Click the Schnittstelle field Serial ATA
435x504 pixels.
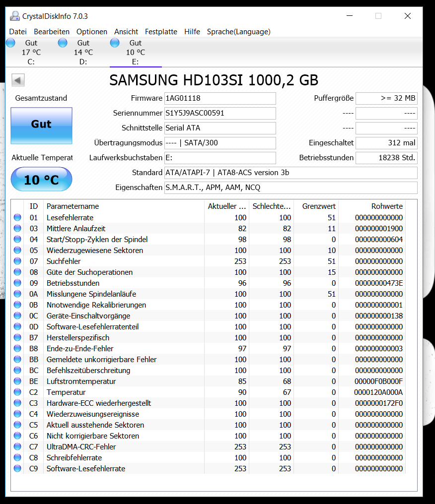coord(220,128)
